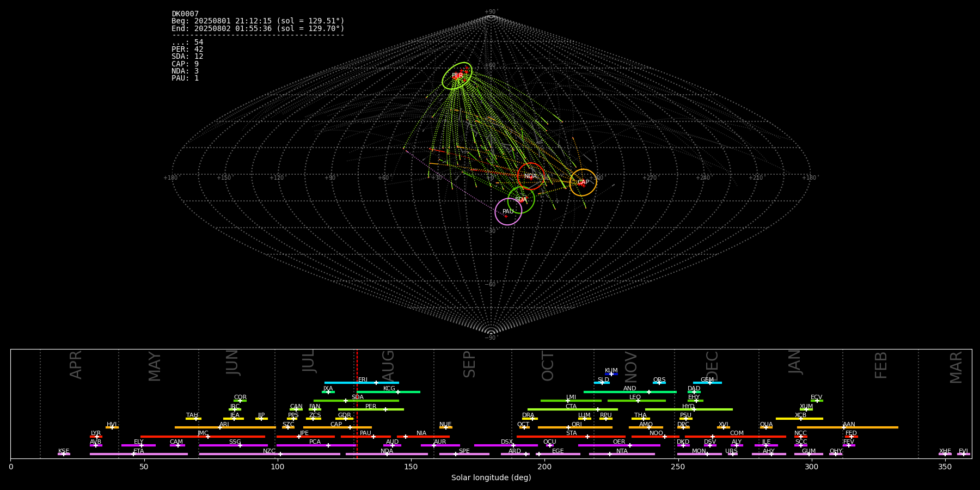Viewport: 980px width, 490px height.
Task: Click the orange CAP radiant circle on sky map
Action: pos(583,182)
